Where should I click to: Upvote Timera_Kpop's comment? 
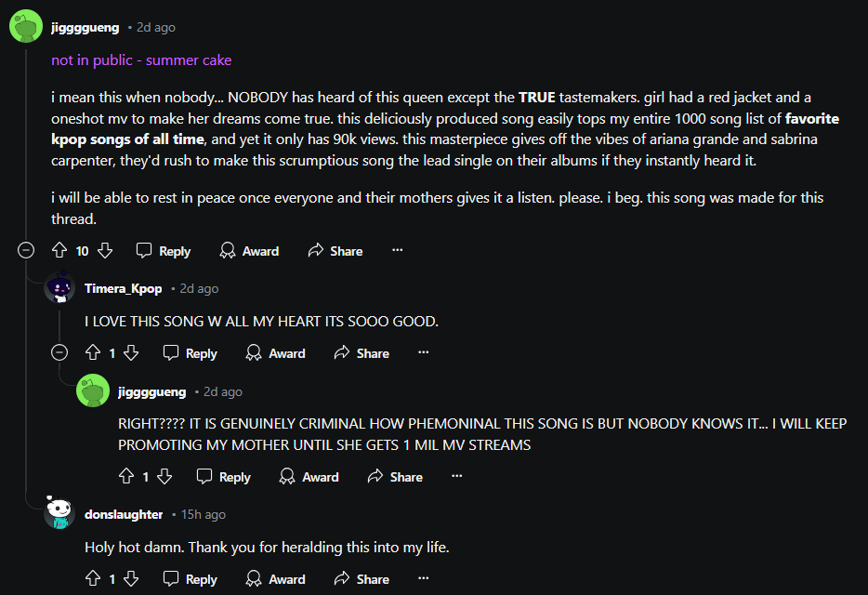coord(93,352)
